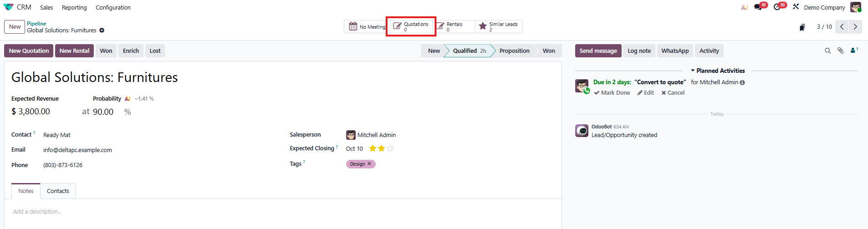Mark Convert to quote activity done

tap(612, 93)
